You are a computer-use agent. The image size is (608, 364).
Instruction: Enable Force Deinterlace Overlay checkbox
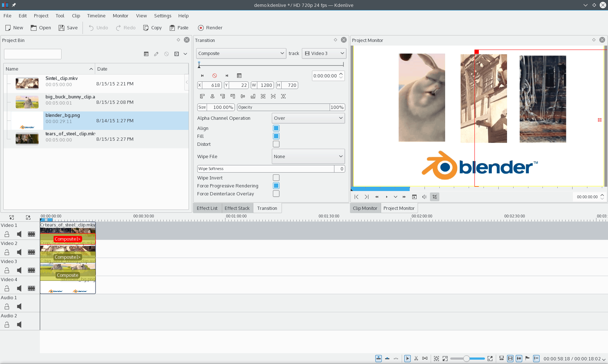click(276, 194)
